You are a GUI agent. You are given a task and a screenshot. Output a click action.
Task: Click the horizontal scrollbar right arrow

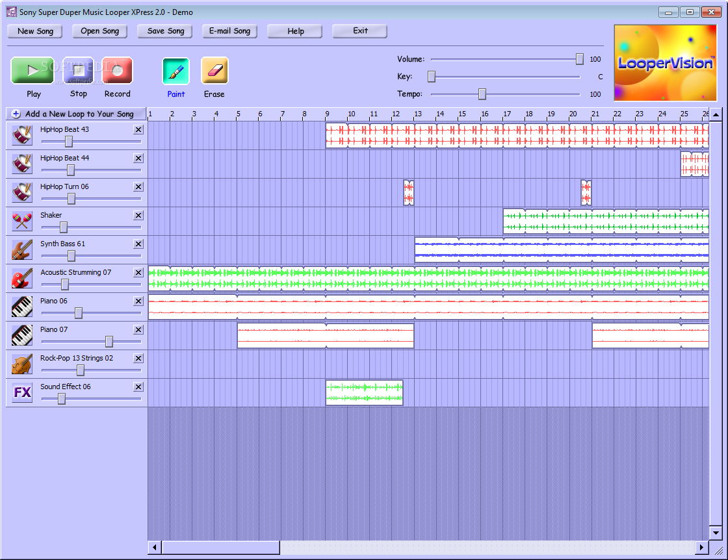point(702,548)
